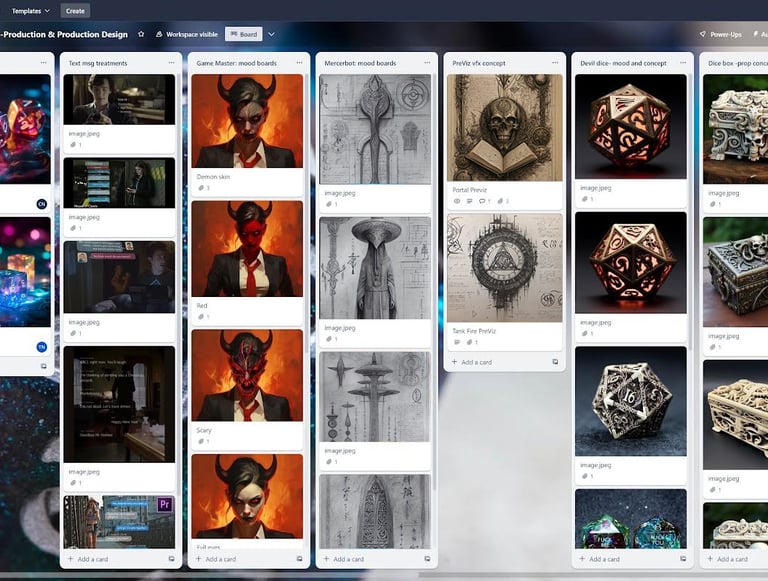The image size is (768, 581).
Task: Open the Templates dropdown in the top bar
Action: tap(30, 11)
